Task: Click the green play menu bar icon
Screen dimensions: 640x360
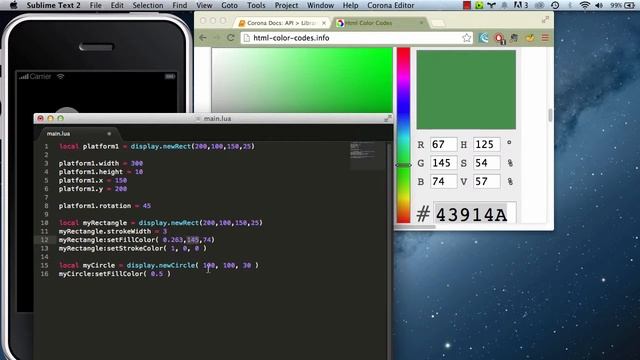Action: tap(479, 5)
